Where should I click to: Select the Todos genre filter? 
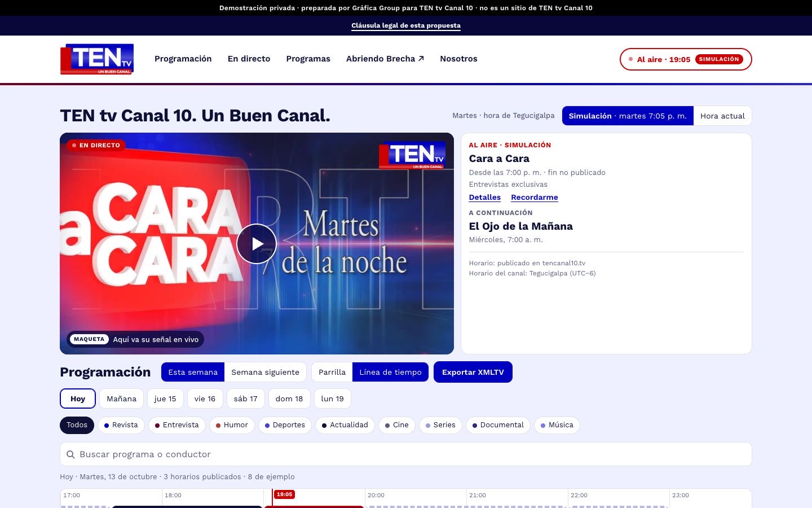pyautogui.click(x=77, y=425)
